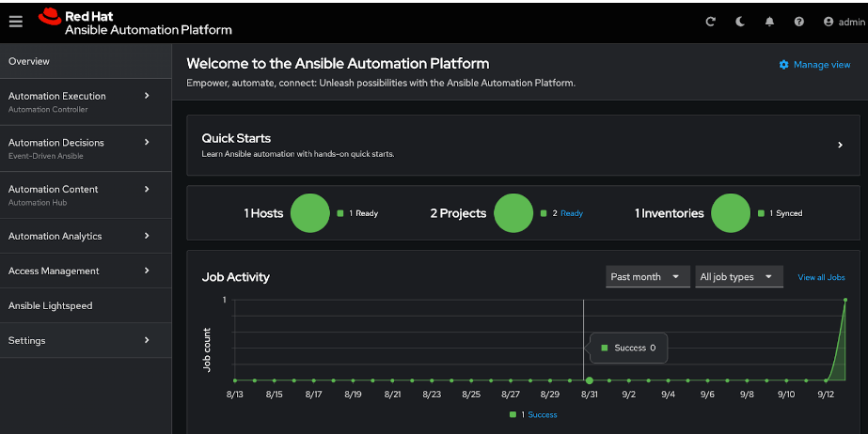Click the 1 Synced legend for Inventories
Viewport: 868px width, 434px height.
click(780, 213)
